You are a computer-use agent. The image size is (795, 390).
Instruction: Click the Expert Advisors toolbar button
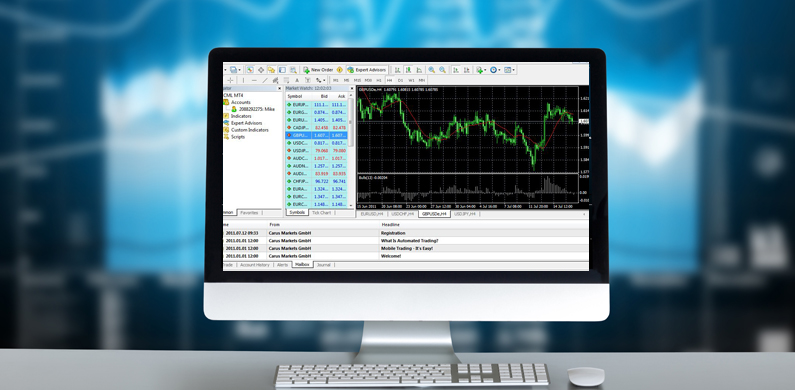[367, 70]
